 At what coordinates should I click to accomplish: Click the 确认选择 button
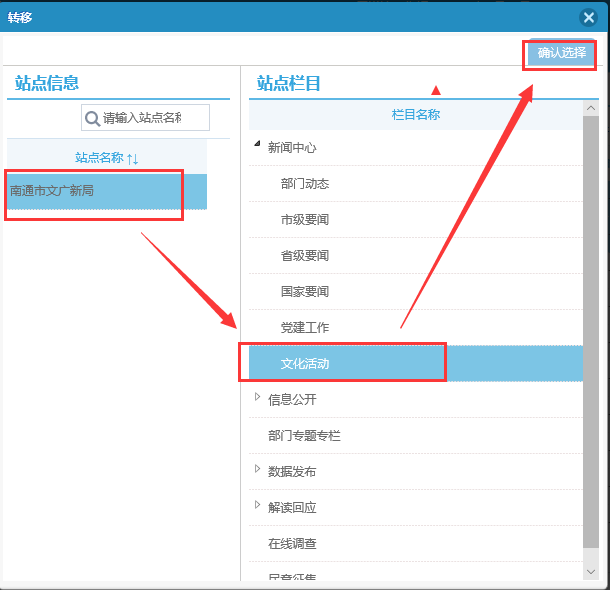(x=561, y=53)
